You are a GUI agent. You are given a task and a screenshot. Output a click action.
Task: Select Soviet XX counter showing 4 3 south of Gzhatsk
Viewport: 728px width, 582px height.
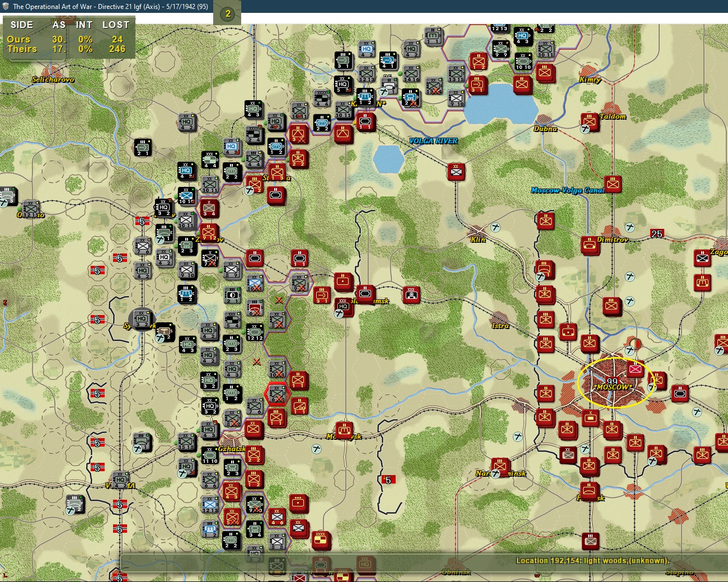pyautogui.click(x=232, y=491)
